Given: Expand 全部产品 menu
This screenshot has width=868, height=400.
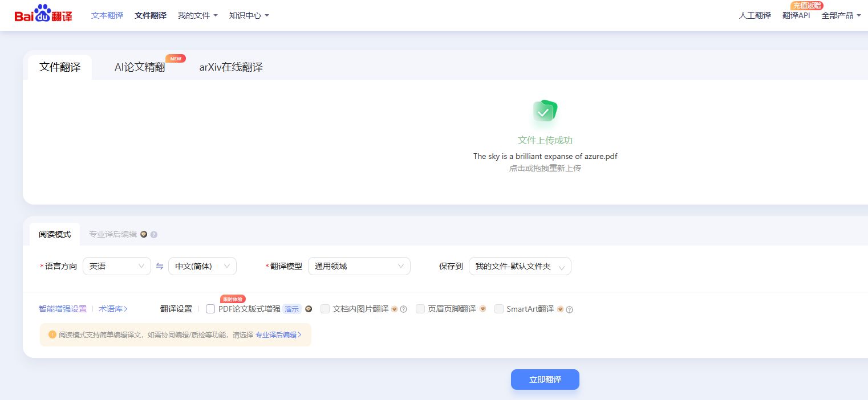Looking at the screenshot, I should click(842, 15).
